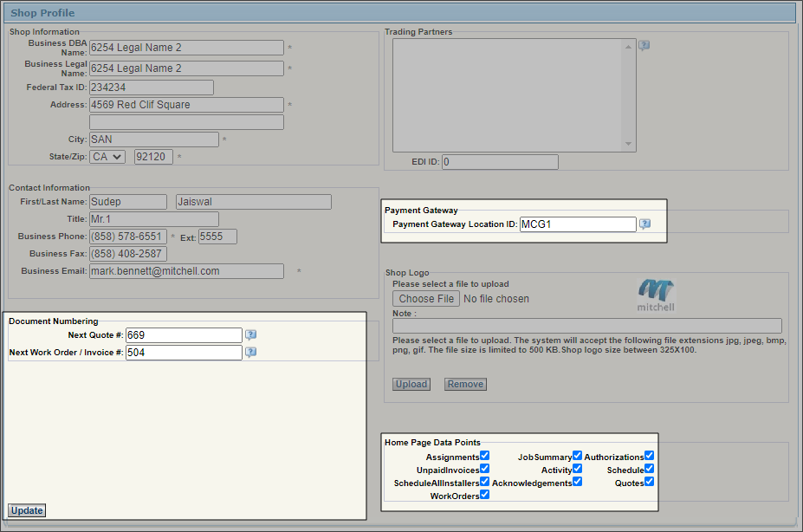This screenshot has height=532, width=803.
Task: Focus the Payment Gateway Location ID field
Action: [x=578, y=224]
